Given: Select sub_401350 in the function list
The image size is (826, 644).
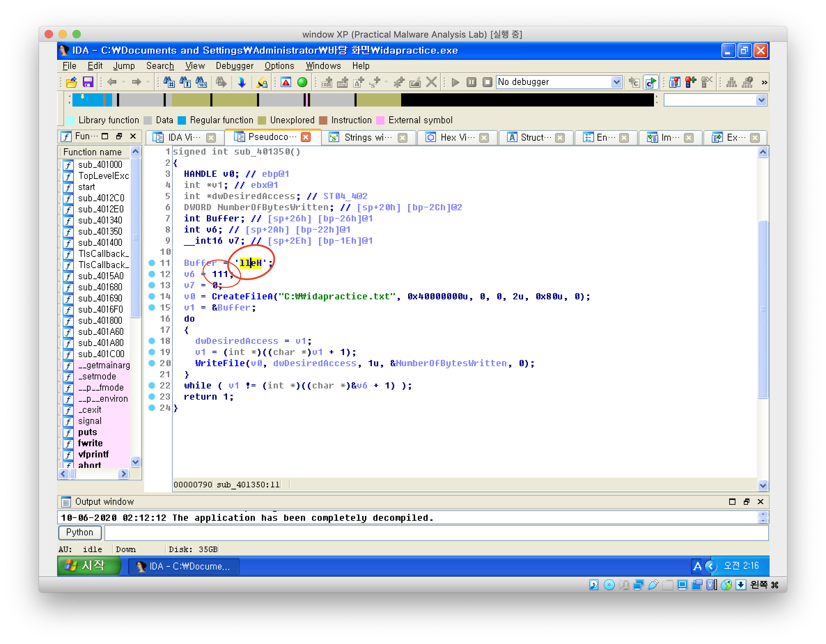Looking at the screenshot, I should (x=100, y=231).
